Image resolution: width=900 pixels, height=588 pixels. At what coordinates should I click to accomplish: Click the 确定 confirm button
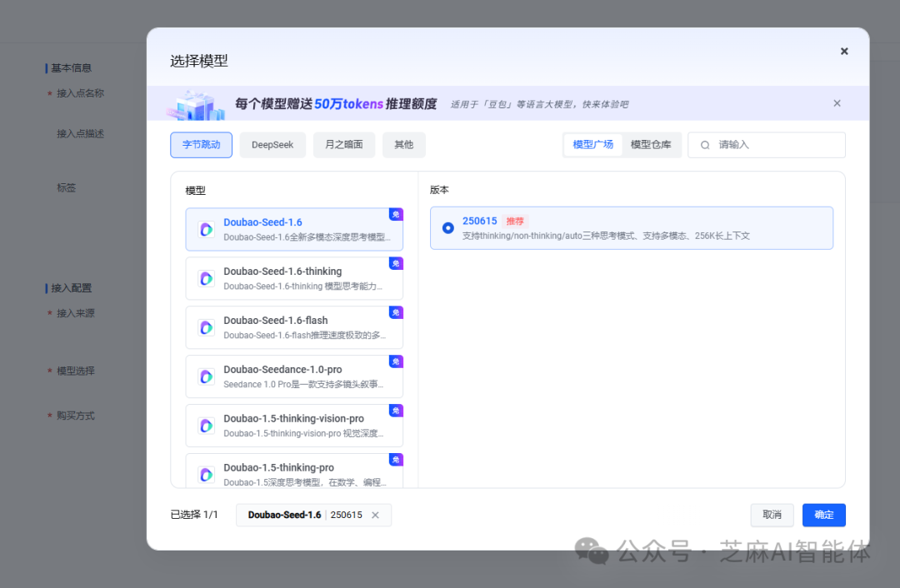[x=823, y=515]
